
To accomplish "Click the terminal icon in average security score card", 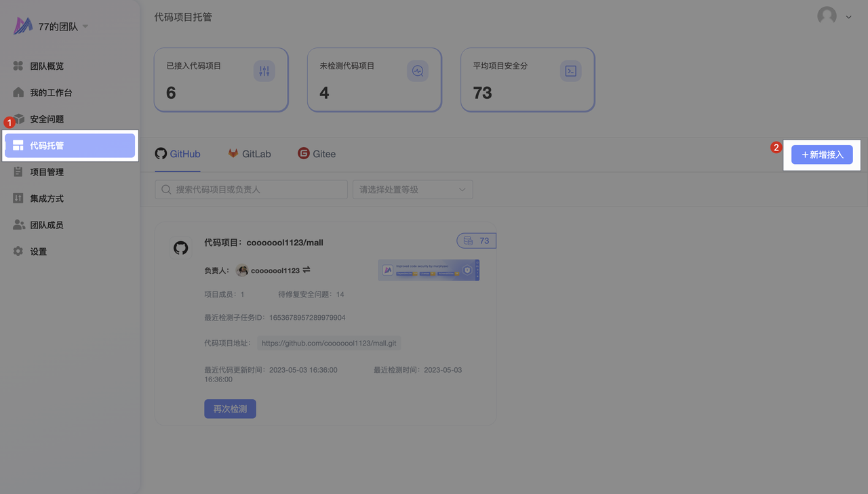I will (x=571, y=71).
